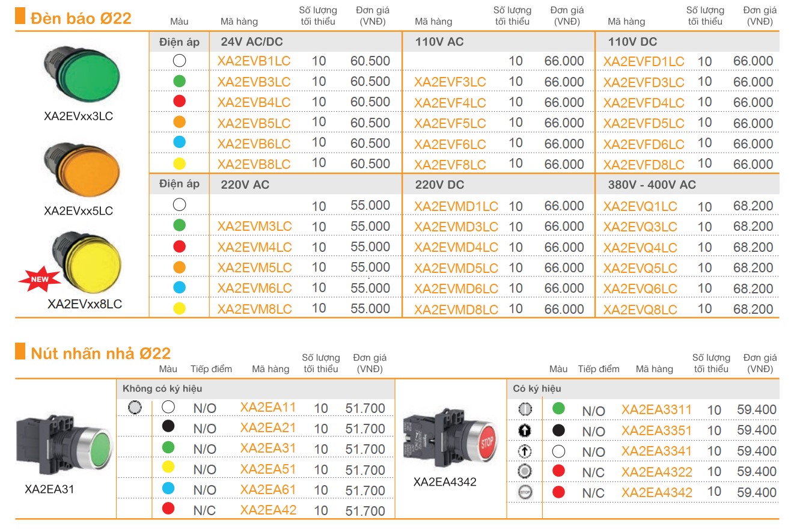The width and height of the screenshot is (794, 532).
Task: Pick the orange color dot in XA2EVM5LC row
Action: (x=179, y=266)
